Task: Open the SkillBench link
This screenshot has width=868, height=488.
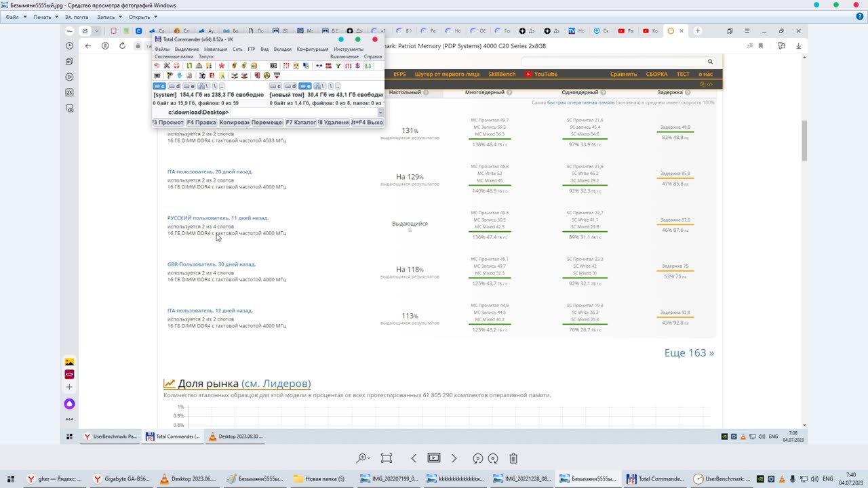Action: click(502, 74)
